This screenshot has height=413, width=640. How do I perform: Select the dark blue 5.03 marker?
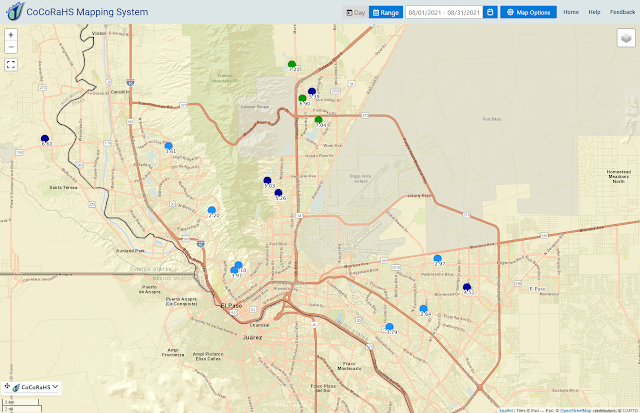(x=267, y=180)
